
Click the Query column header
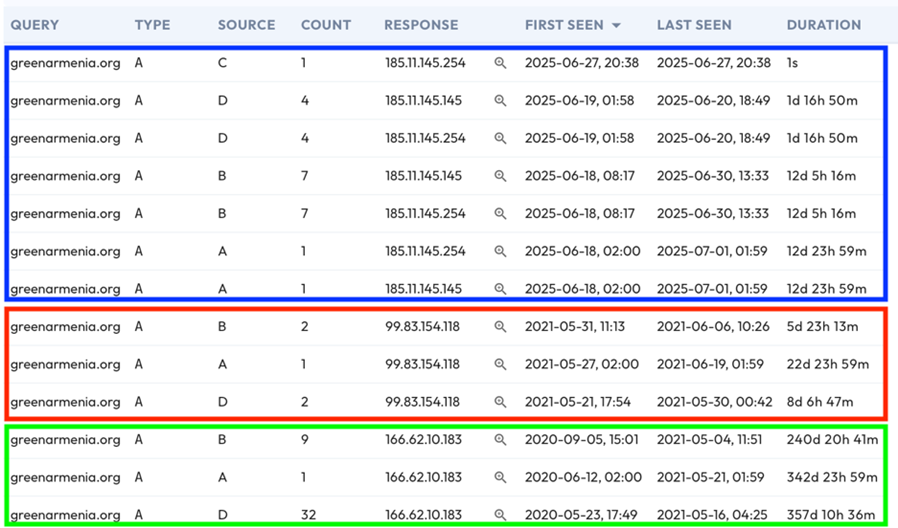[x=35, y=25]
